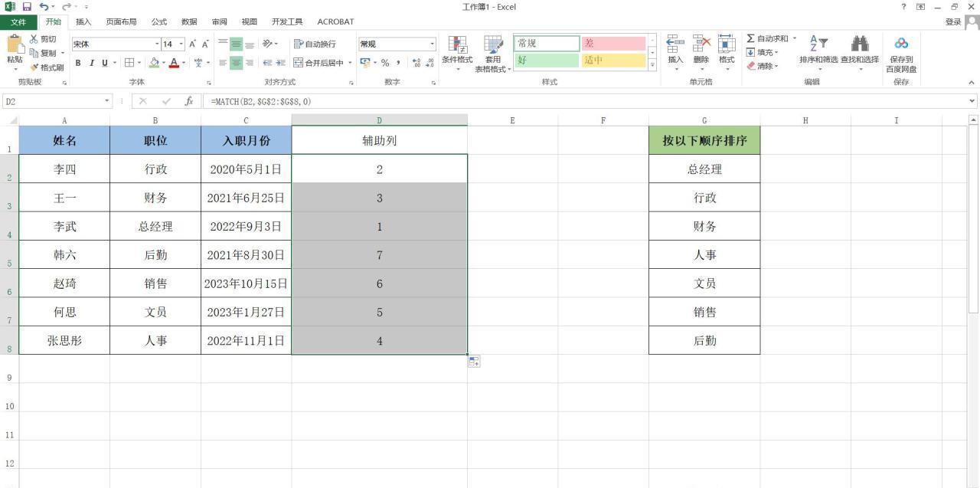
Task: Select the 好 (Good) cell style
Action: coord(547,60)
